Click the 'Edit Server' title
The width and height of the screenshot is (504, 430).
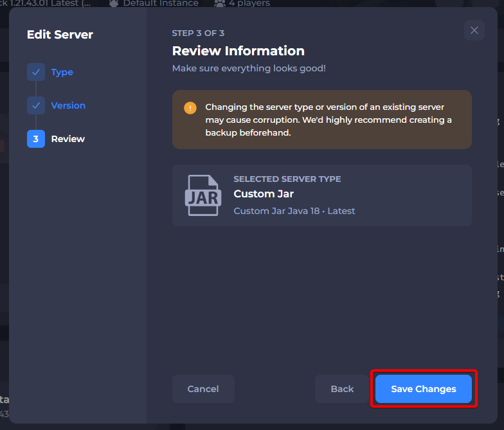coord(60,35)
